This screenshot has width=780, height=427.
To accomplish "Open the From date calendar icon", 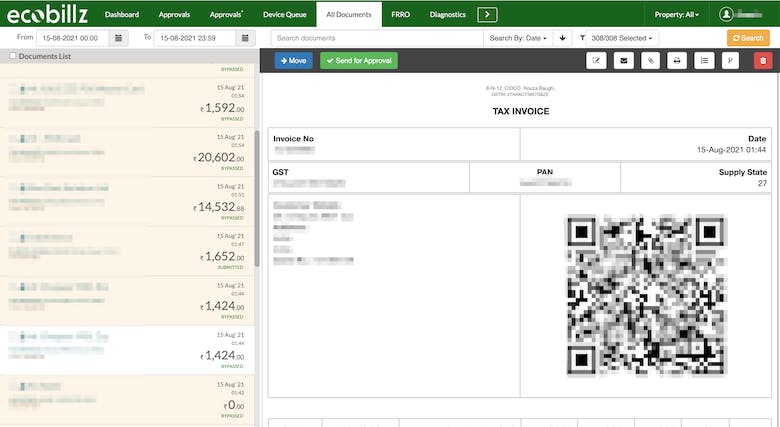I will click(x=118, y=38).
